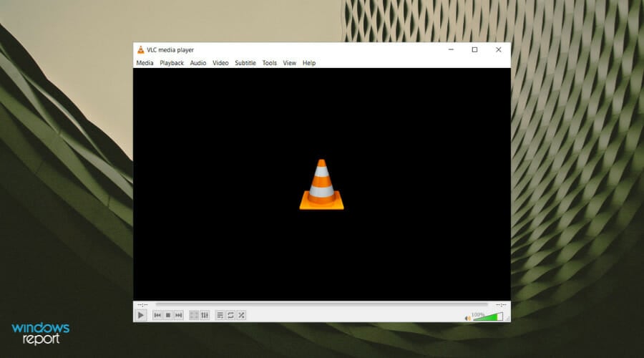Open the View menu
This screenshot has width=644, height=358.
[x=290, y=63]
